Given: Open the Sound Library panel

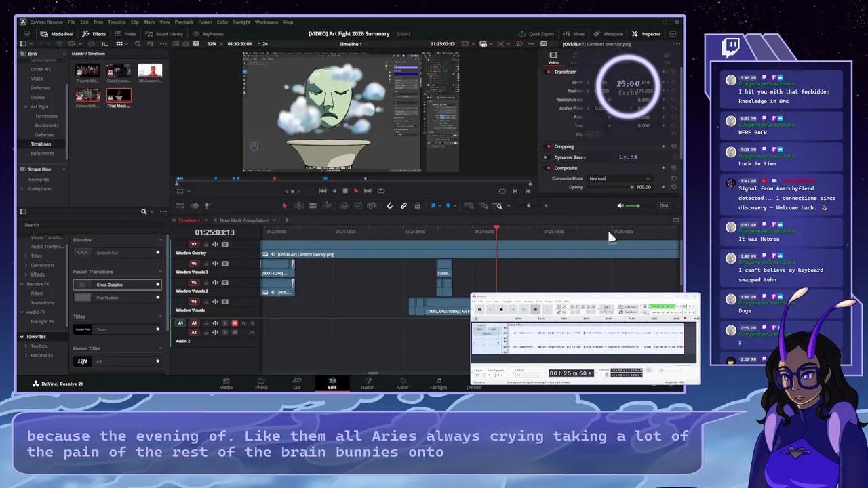Looking at the screenshot, I should tap(163, 34).
